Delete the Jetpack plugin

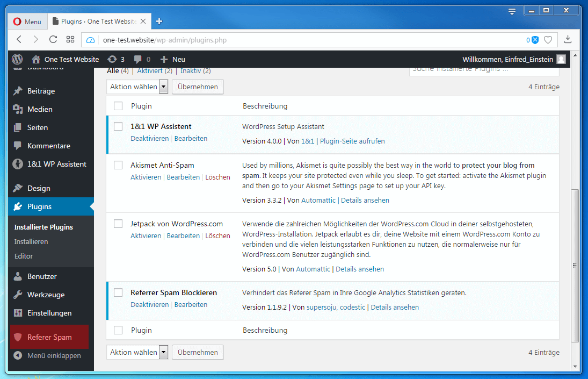(217, 235)
